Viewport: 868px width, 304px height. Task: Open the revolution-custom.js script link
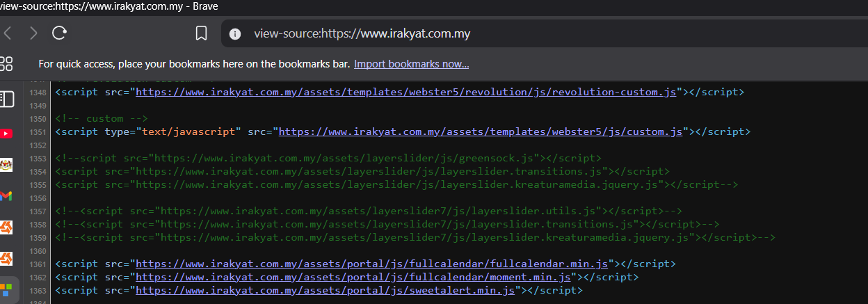point(406,92)
